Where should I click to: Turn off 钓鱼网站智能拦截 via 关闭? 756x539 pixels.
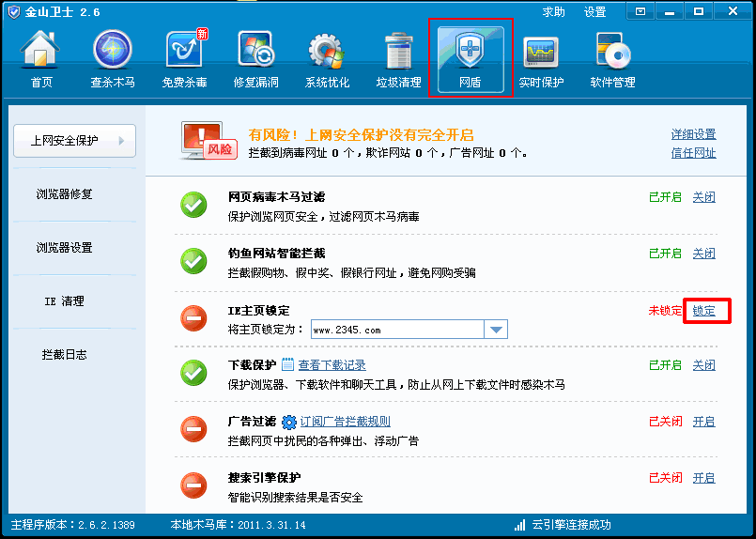704,254
